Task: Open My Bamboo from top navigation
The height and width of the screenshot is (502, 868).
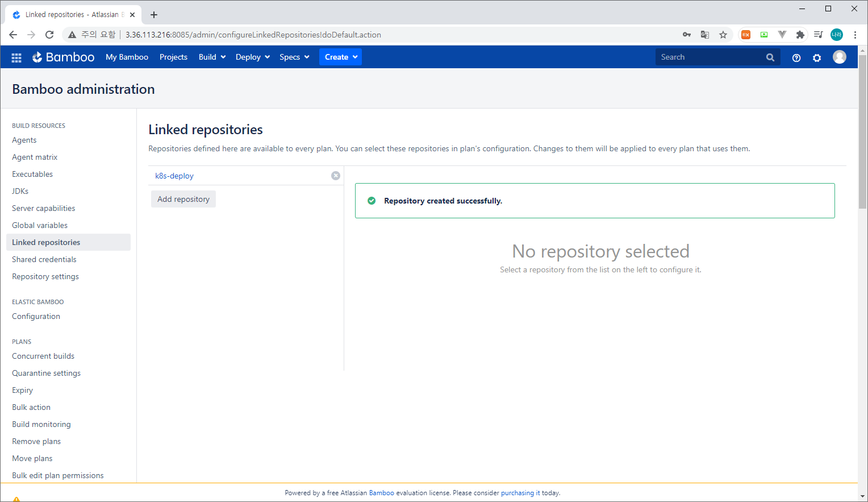Action: [127, 57]
